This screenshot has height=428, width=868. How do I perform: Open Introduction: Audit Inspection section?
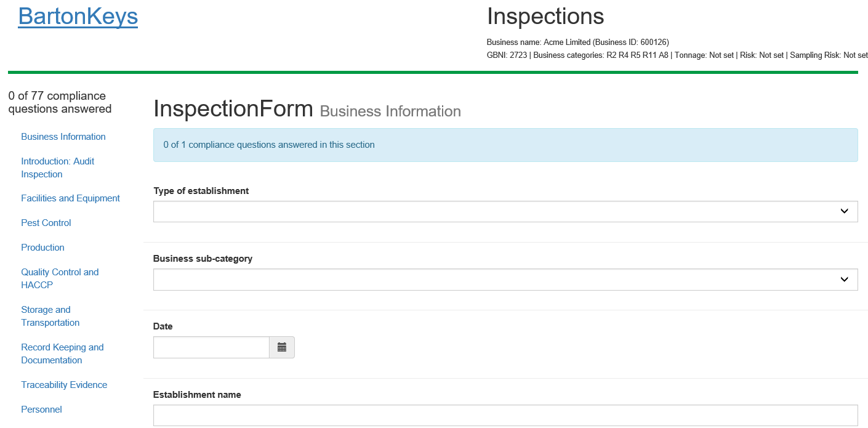click(58, 168)
